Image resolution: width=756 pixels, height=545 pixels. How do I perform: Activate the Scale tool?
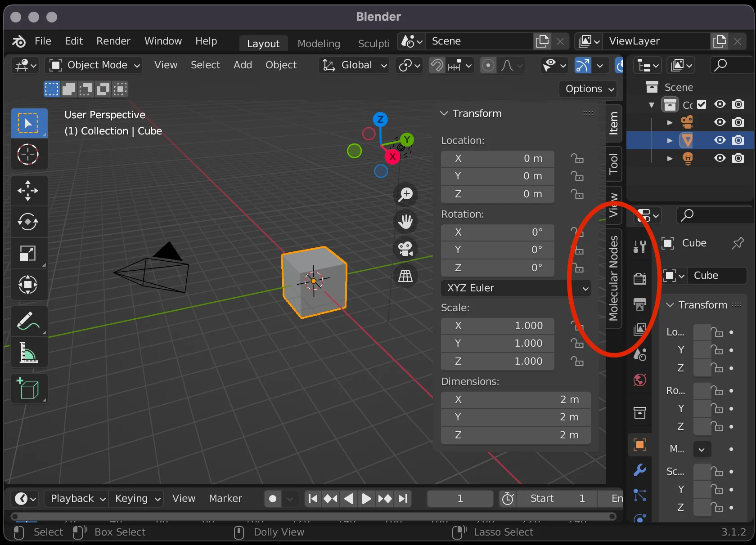(29, 253)
